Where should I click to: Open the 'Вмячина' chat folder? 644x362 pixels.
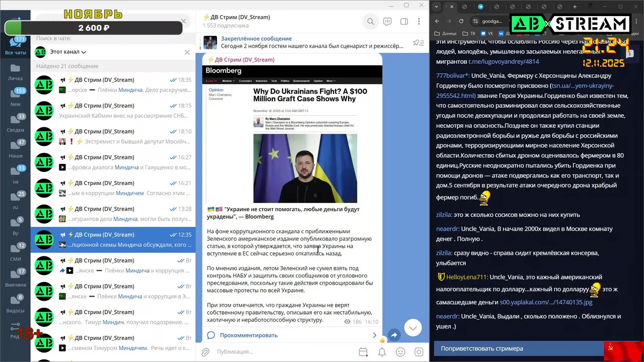pyautogui.click(x=16, y=278)
